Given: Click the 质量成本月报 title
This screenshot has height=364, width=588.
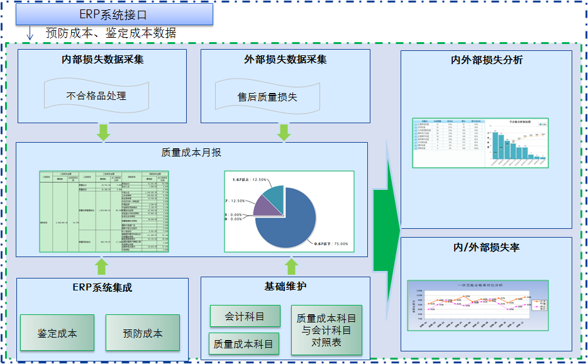Looking at the screenshot, I should click(191, 152).
